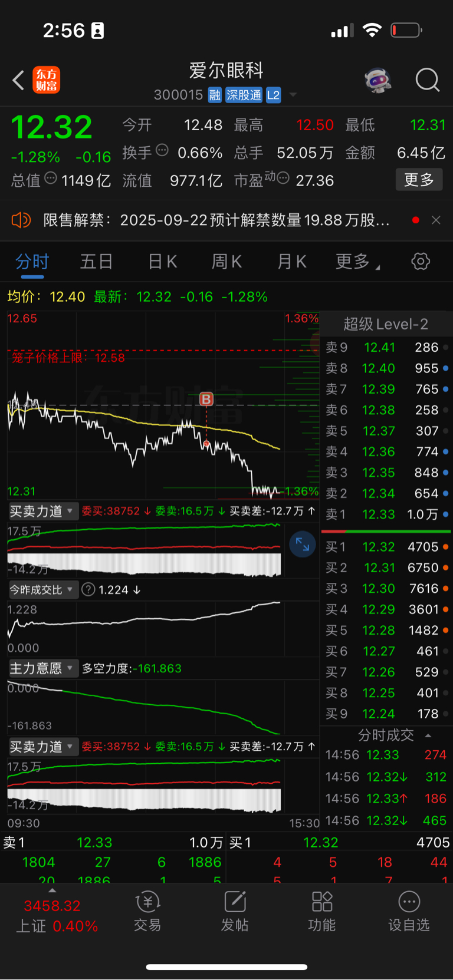
Task: Collapse 分时成交 section arrow
Action: pos(428,735)
